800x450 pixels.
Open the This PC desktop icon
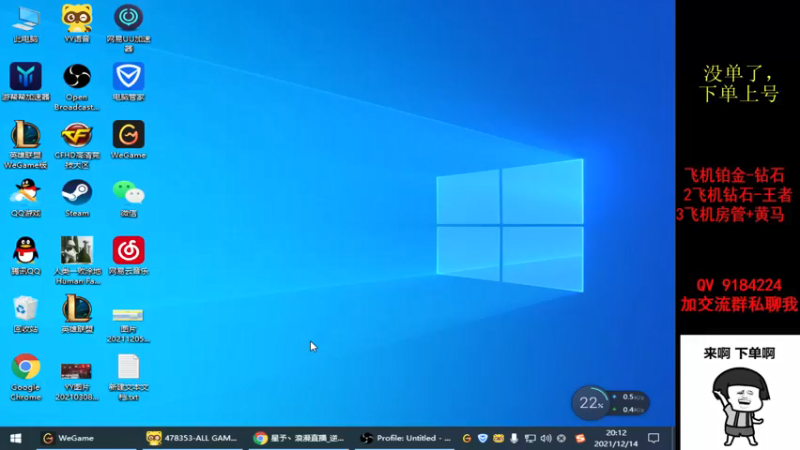[26, 23]
